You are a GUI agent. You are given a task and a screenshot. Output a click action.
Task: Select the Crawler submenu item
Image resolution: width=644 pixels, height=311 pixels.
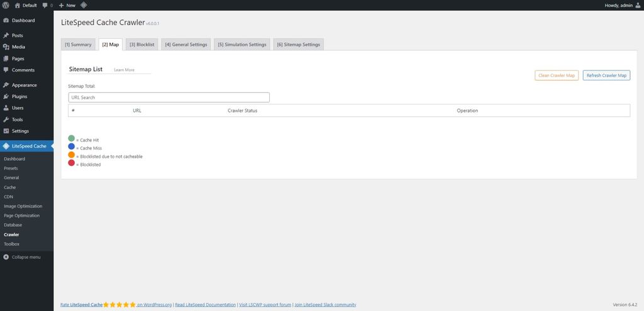pyautogui.click(x=11, y=235)
